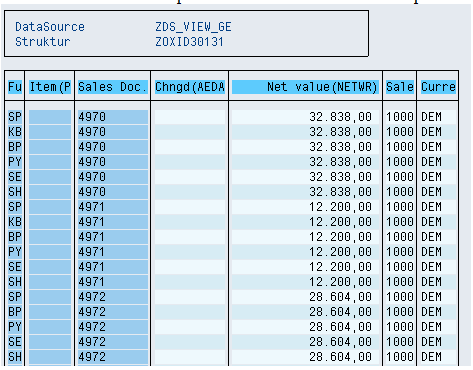Screen dimensions: 473x370
Task: Select the Curre column header
Action: coord(438,87)
